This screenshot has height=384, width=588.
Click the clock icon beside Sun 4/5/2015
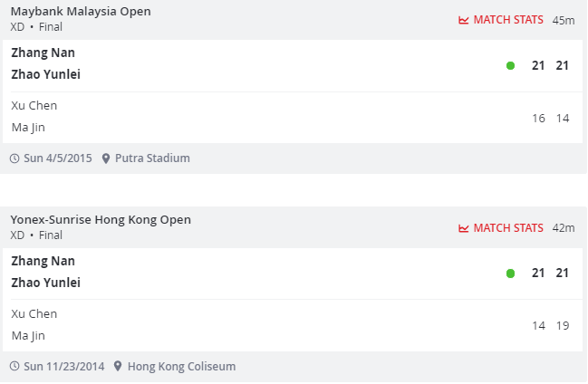(x=14, y=158)
